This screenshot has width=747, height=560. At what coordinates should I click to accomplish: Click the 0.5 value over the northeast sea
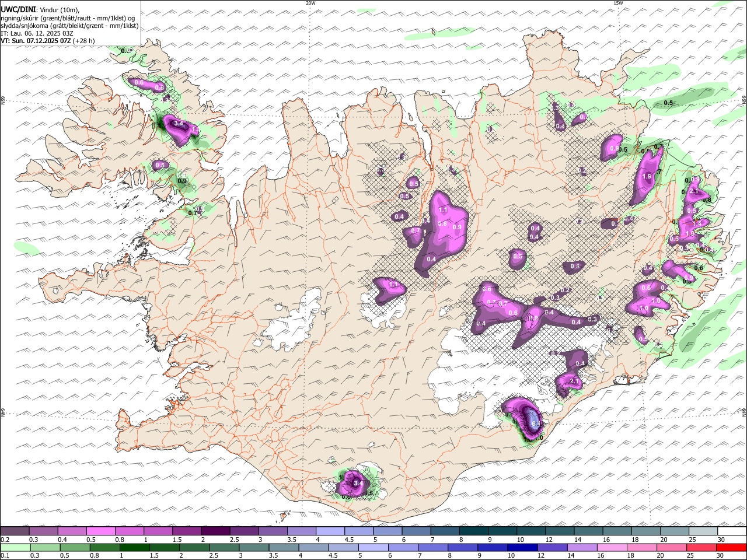pyautogui.click(x=669, y=103)
